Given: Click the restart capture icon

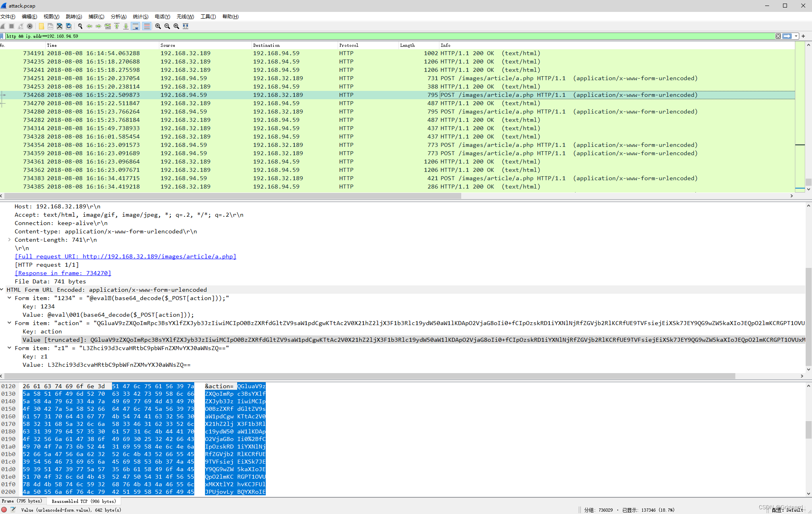Looking at the screenshot, I should 21,26.
